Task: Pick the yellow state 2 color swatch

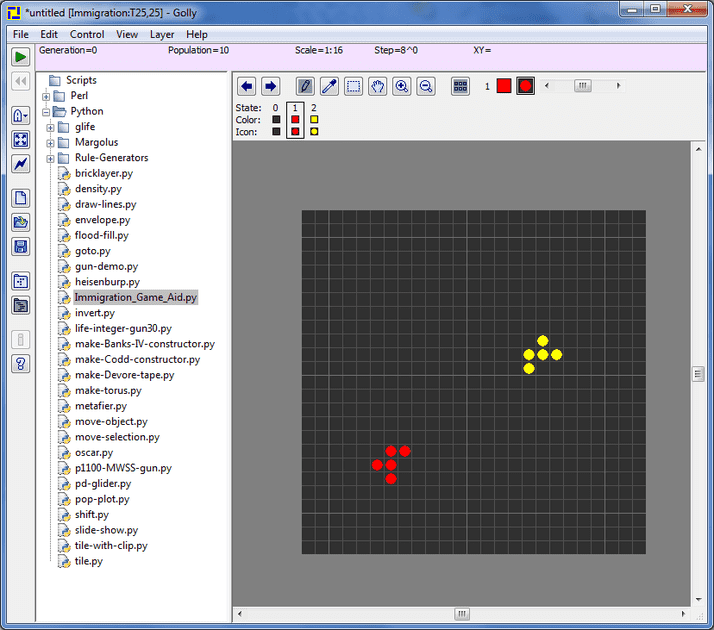Action: point(314,119)
